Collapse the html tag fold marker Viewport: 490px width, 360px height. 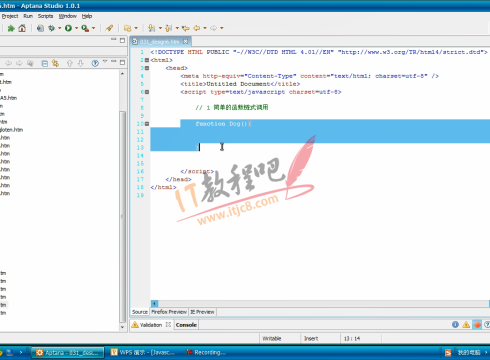[x=147, y=60]
